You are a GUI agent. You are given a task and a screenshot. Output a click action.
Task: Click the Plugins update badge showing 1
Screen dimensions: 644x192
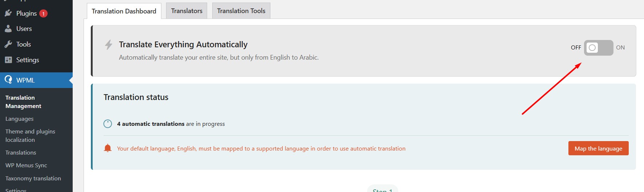pyautogui.click(x=43, y=14)
